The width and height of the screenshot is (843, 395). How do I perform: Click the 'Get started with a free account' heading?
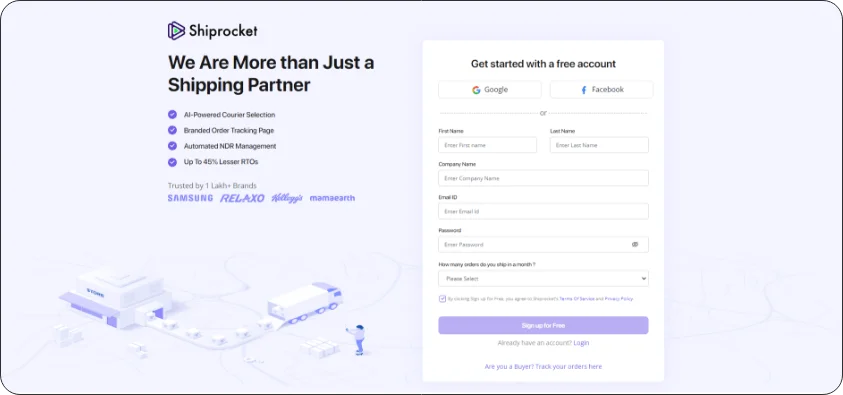click(544, 64)
